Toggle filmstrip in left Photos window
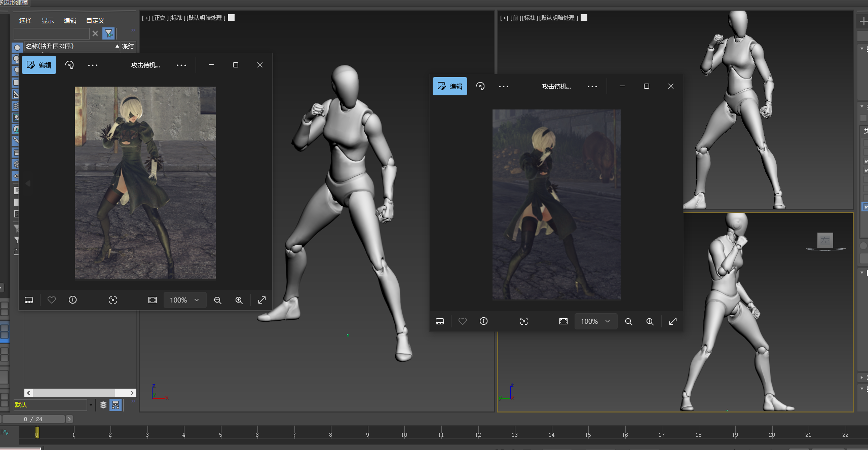 (29, 300)
